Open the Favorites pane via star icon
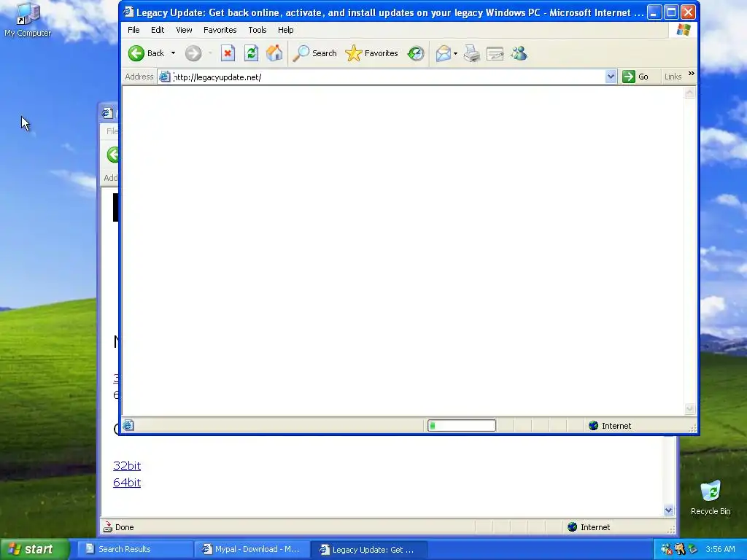This screenshot has width=747, height=560. [371, 53]
